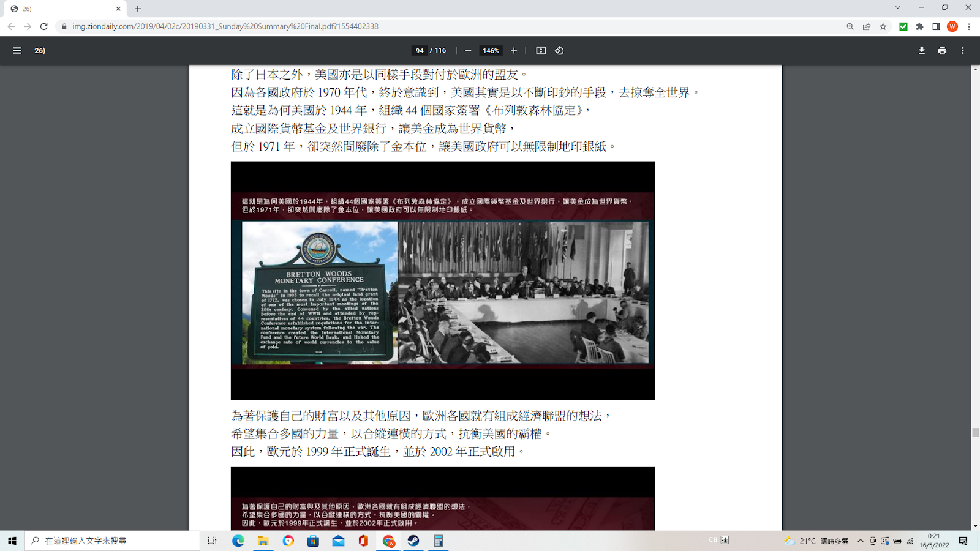This screenshot has height=551, width=980.
Task: Open the Chrome profile avatar
Action: [x=952, y=26]
